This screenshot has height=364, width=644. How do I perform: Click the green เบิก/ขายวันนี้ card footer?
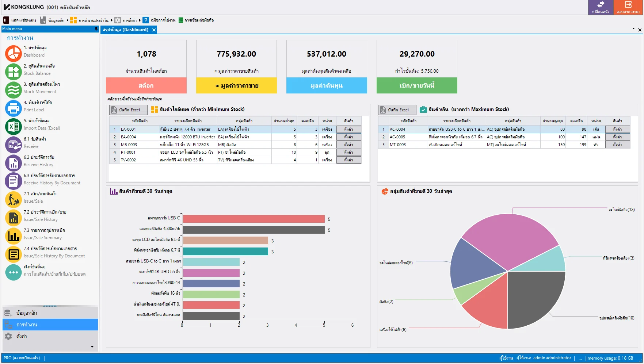coord(417,85)
